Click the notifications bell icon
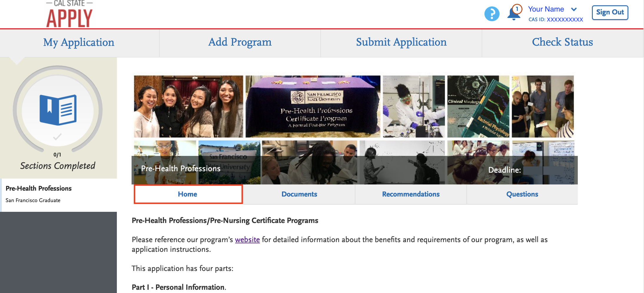644x293 pixels. [x=514, y=15]
